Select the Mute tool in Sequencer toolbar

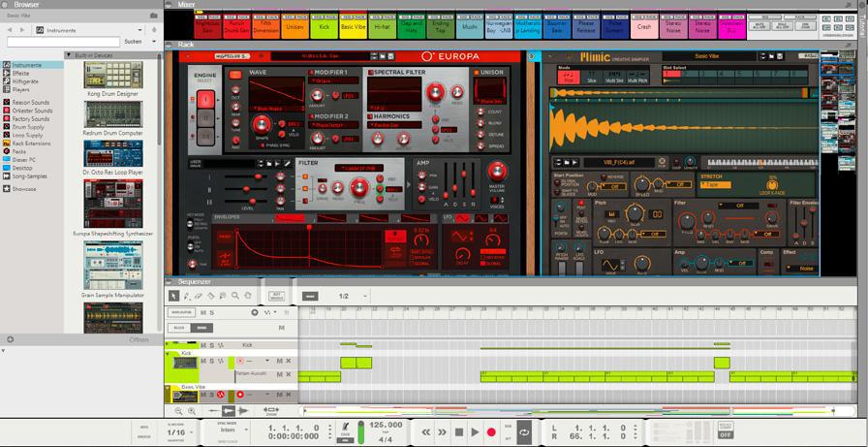[x=223, y=296]
